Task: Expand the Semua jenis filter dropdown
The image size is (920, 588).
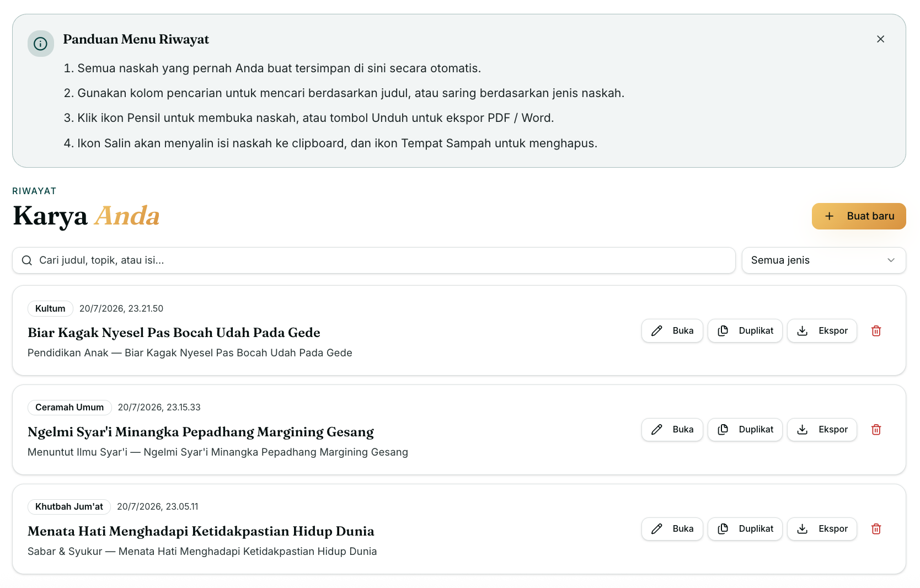Action: pyautogui.click(x=823, y=260)
